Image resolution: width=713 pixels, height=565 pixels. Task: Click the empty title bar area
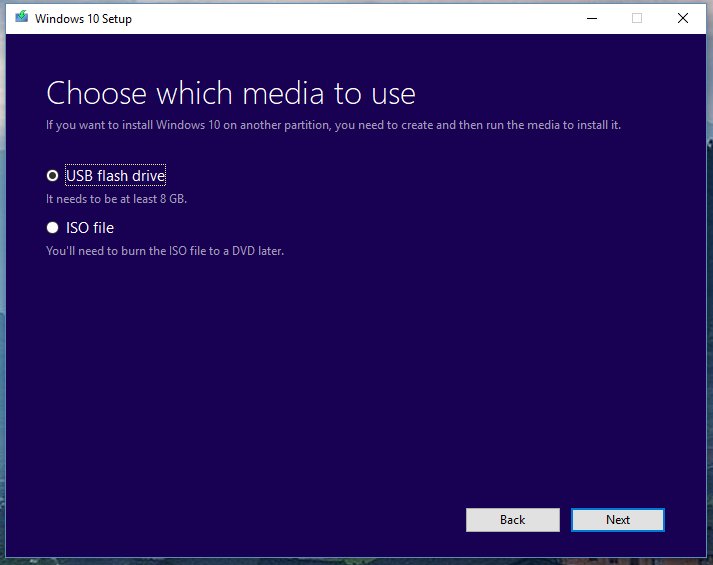350,18
